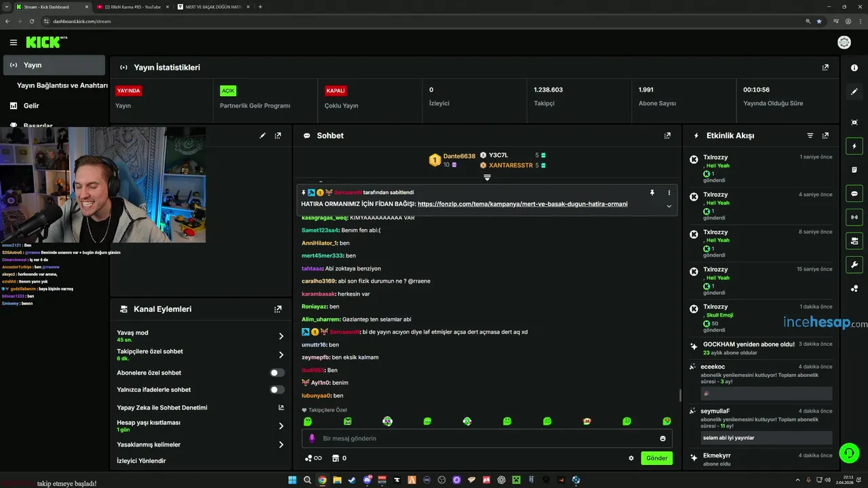
Task: Open Yayın Bağlantısı ve Anahtarı menu item
Action: (x=62, y=85)
